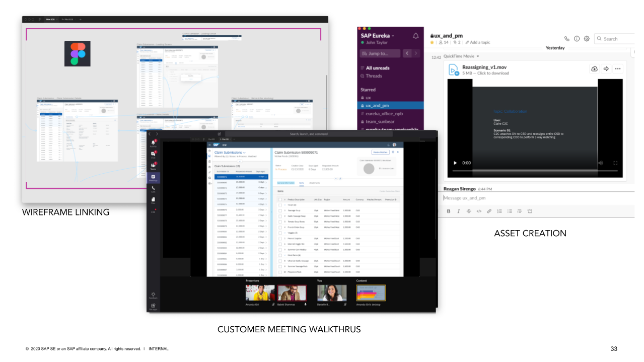Viewport: 644px width, 362px height.
Task: Open the Slack channel settings gear
Action: (x=586, y=39)
